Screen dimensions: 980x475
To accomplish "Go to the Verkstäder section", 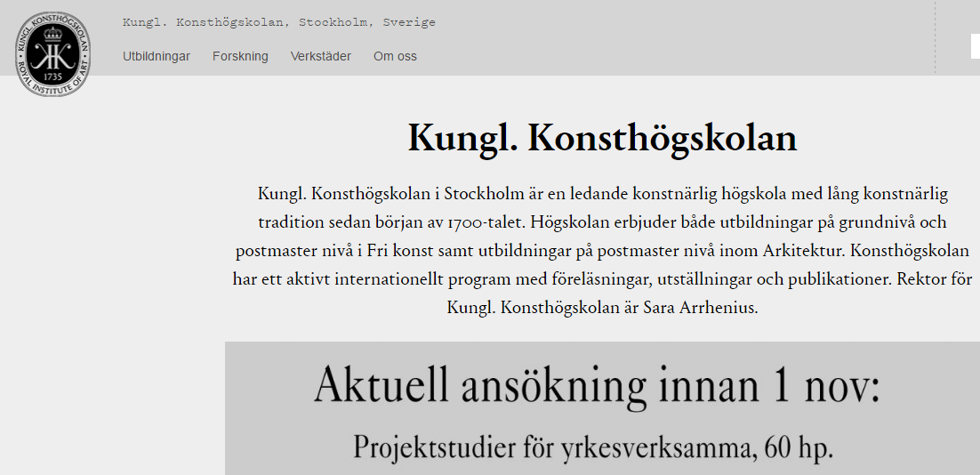I will click(x=320, y=56).
